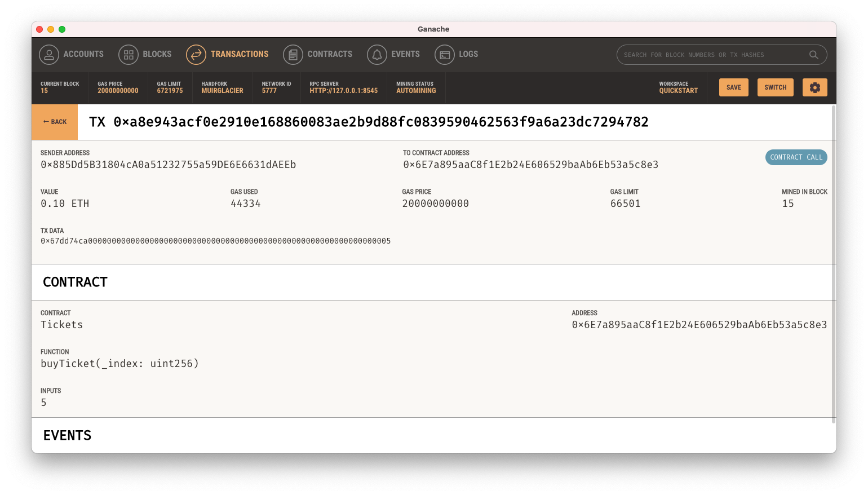Image resolution: width=868 pixels, height=495 pixels.
Task: Click the Ganache window title
Action: 433,29
